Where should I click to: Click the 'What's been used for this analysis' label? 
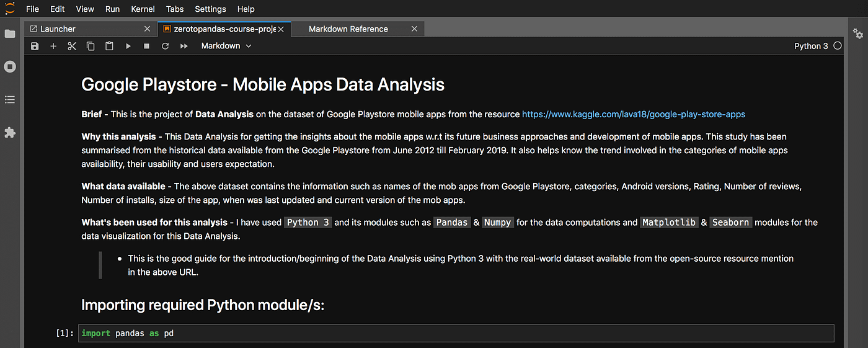coord(154,222)
